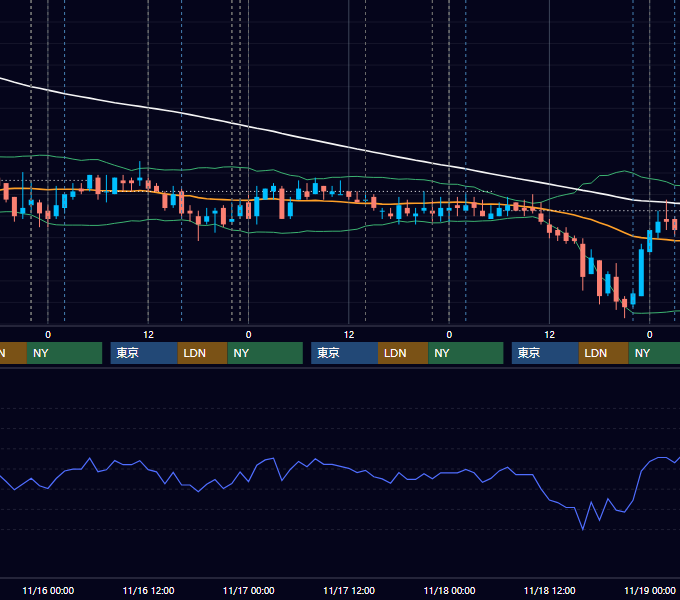The height and width of the screenshot is (600, 680).
Task: Click the hour label 0 above 11/18 00:00
Action: [449, 335]
